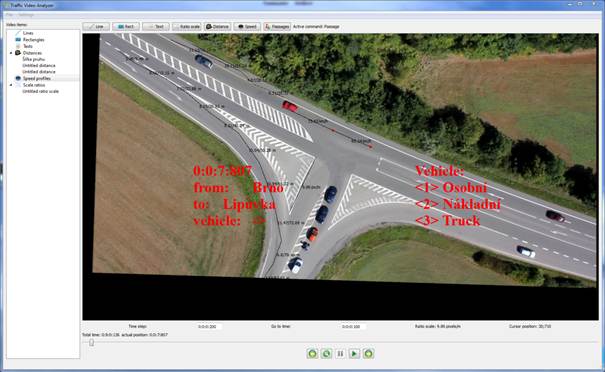Open the Settings menu
The width and height of the screenshot is (605, 372).
click(x=26, y=15)
